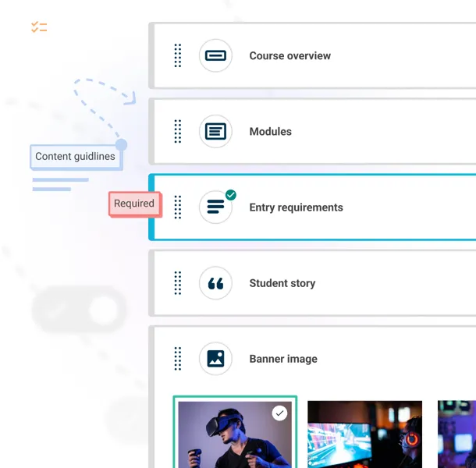Click the Entry requirements paragraph icon
Viewport: 476px width, 468px height.
[215, 207]
